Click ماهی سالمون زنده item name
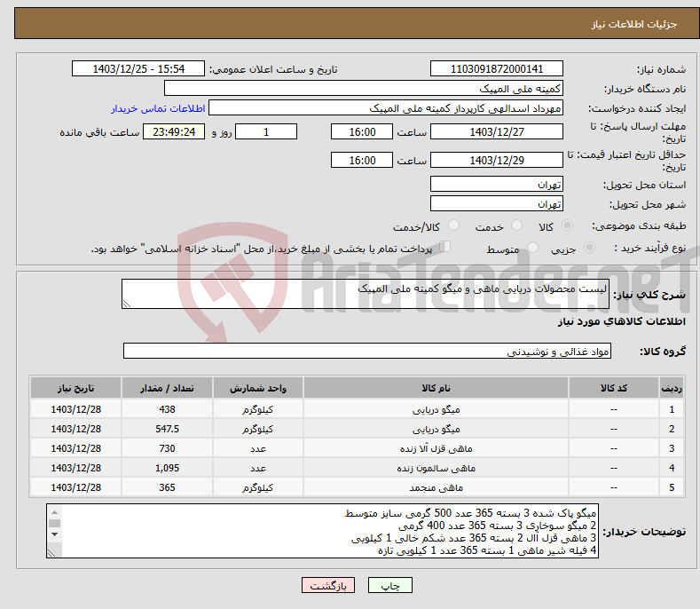Screen dimensions: 700x609 436,468
